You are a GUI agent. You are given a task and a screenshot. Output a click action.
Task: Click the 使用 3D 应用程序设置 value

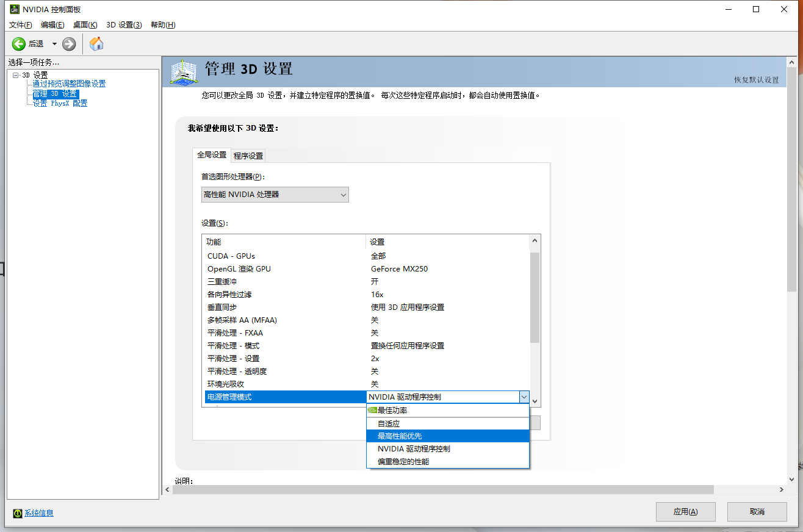(408, 307)
